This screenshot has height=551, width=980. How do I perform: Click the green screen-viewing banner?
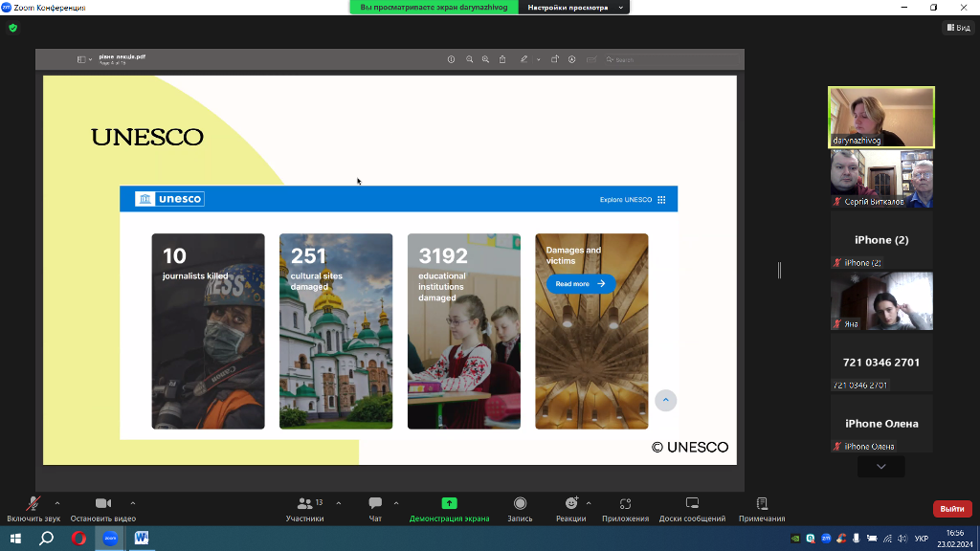[x=434, y=8]
